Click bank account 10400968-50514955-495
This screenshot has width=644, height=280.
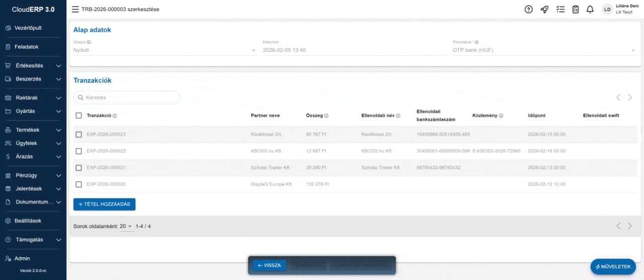click(443, 134)
